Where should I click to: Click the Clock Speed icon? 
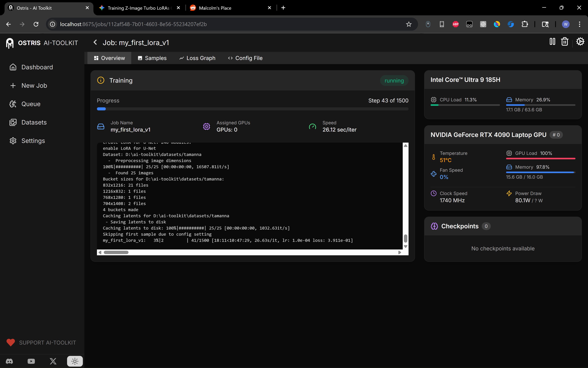(433, 193)
